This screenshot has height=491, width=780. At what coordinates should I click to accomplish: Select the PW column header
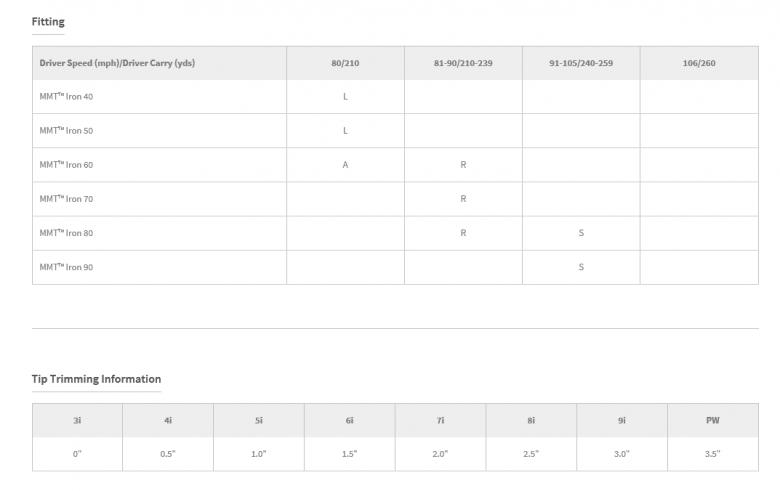(x=713, y=421)
